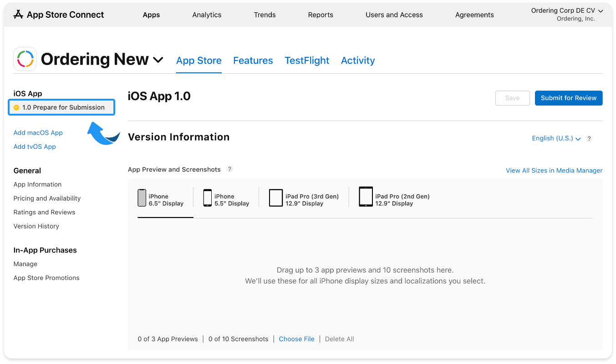This screenshot has height=364, width=616.
Task: Click the iPhone 6.5" Display device icon
Action: tap(142, 198)
